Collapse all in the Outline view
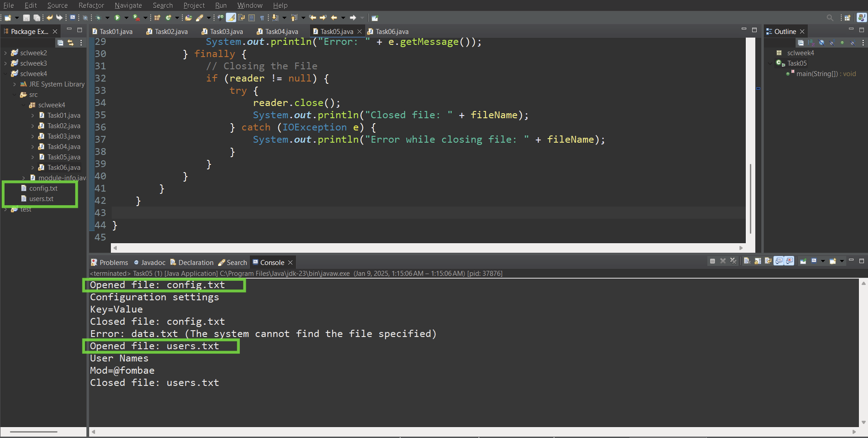The width and height of the screenshot is (868, 438). click(801, 43)
